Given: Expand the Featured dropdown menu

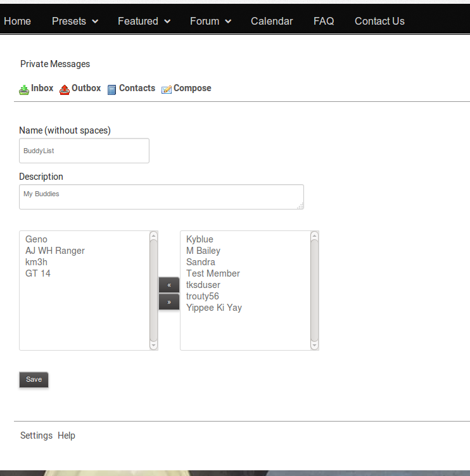Looking at the screenshot, I should pos(144,21).
